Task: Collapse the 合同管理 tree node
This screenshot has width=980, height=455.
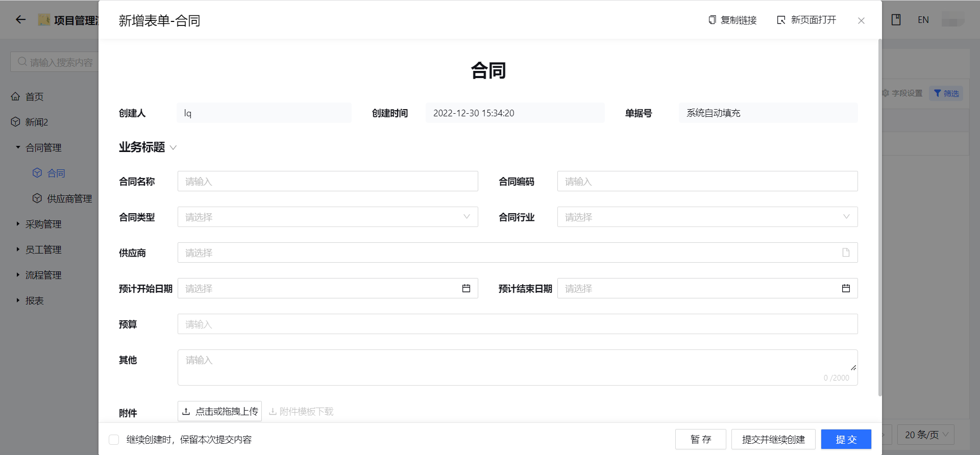Action: (x=18, y=147)
